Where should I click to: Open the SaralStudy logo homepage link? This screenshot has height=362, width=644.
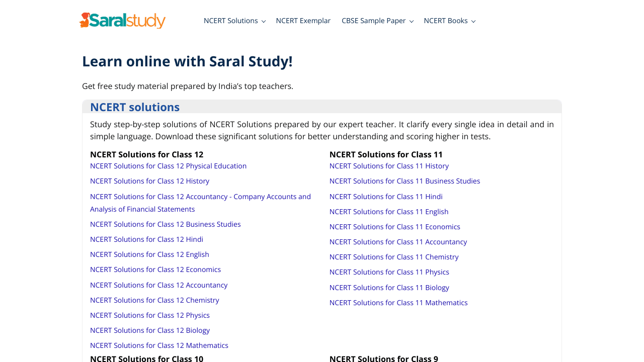[122, 21]
